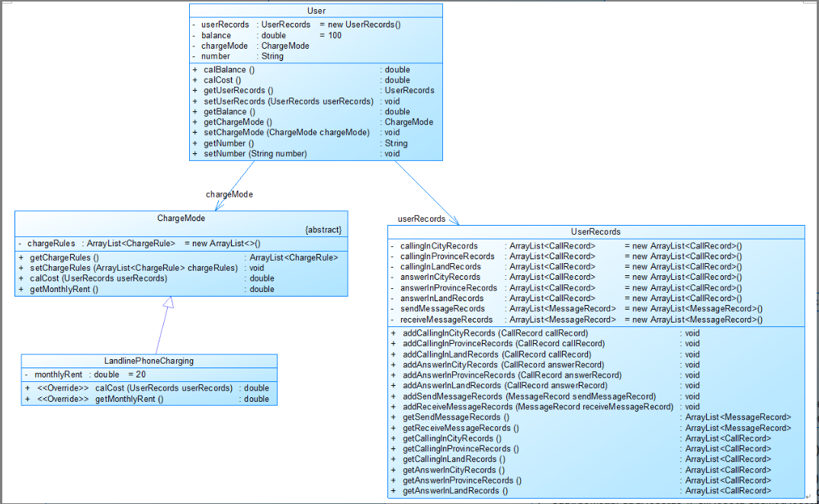Select the balance attribute line in User

266,36
